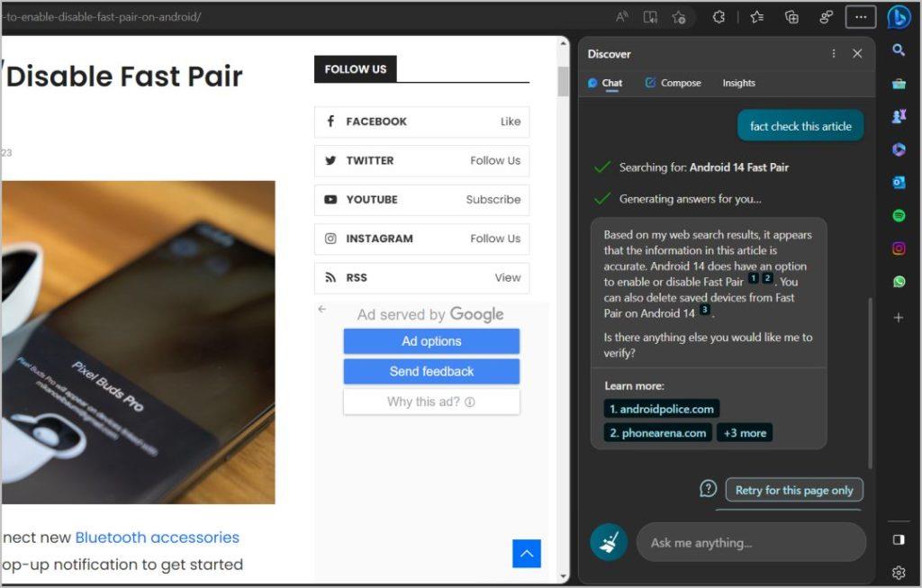This screenshot has height=588, width=922.
Task: Click the Facebook Like row
Action: 421,122
